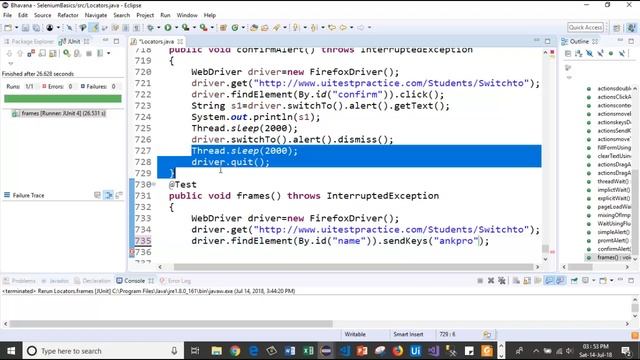640x360 pixels.
Task: Click editor horizontal scrollbar thumb
Action: [x=353, y=267]
